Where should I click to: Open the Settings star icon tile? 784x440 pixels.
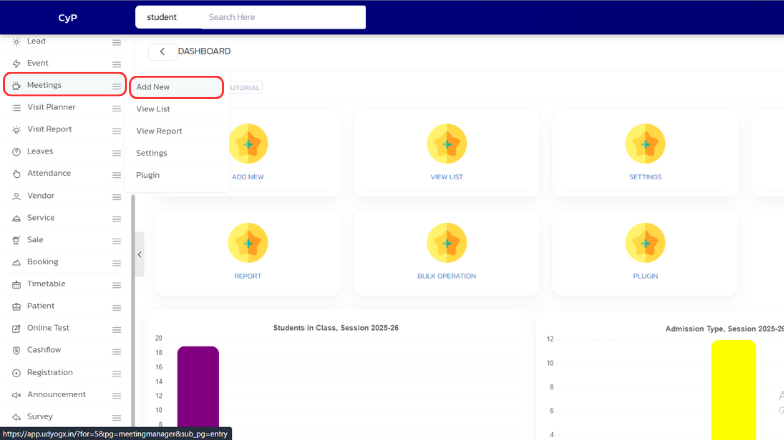pyautogui.click(x=645, y=144)
